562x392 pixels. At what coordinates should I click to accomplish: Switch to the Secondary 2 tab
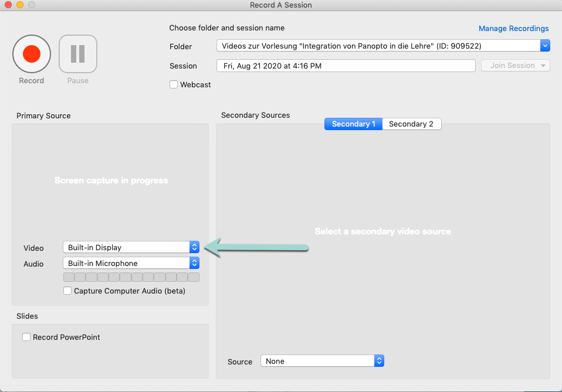point(411,124)
